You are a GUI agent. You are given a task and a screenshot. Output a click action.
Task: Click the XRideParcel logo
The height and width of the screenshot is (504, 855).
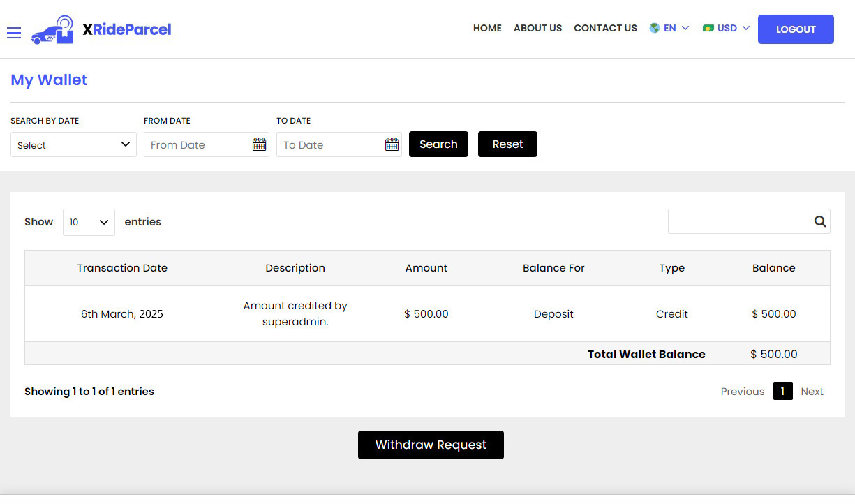click(101, 29)
